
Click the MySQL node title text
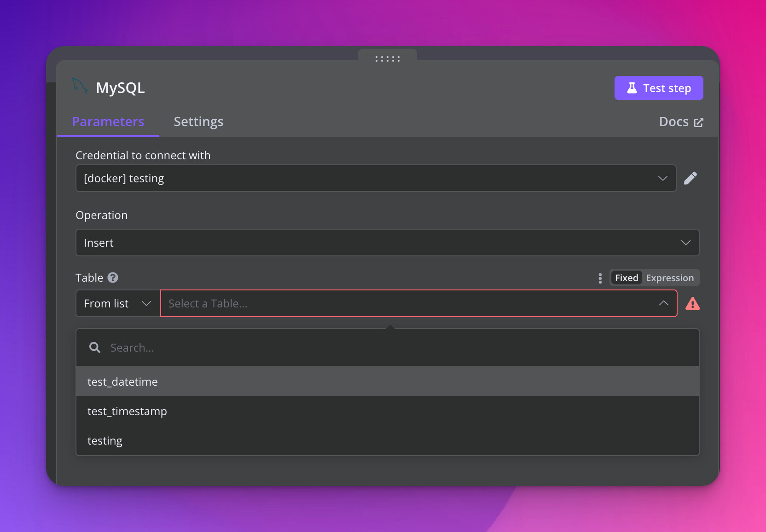click(121, 87)
